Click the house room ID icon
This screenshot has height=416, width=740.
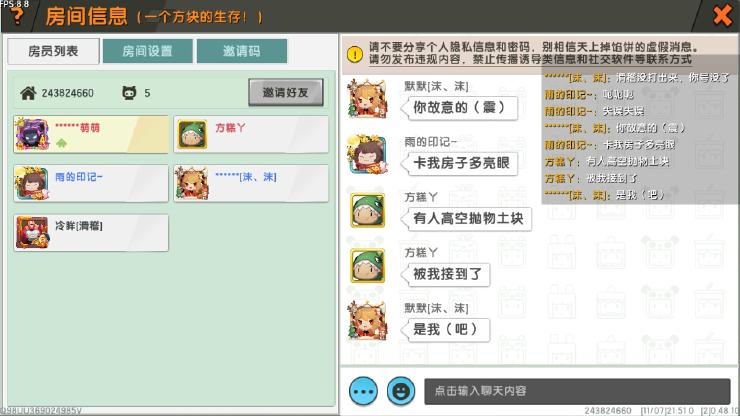coord(28,93)
